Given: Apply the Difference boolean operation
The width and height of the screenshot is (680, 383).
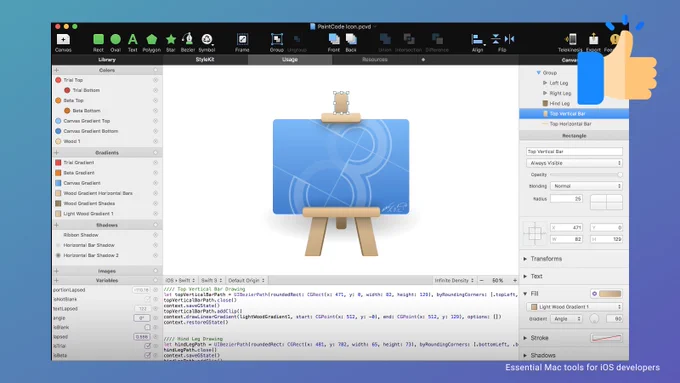Looking at the screenshot, I should click(437, 43).
